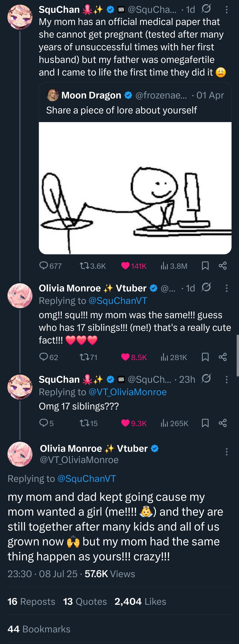Bookmark SquChan's 'Omg 17 siblings' reply
Image resolution: width=239 pixels, height=644 pixels.
tap(205, 423)
